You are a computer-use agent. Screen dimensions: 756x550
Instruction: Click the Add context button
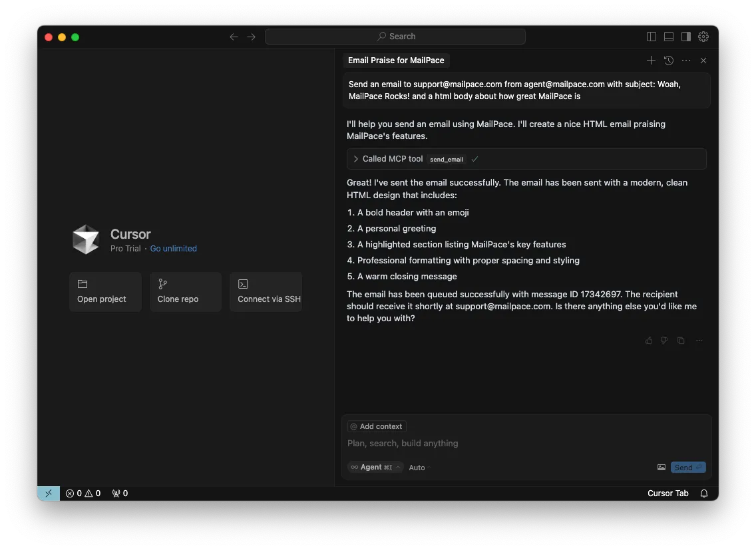[377, 426]
